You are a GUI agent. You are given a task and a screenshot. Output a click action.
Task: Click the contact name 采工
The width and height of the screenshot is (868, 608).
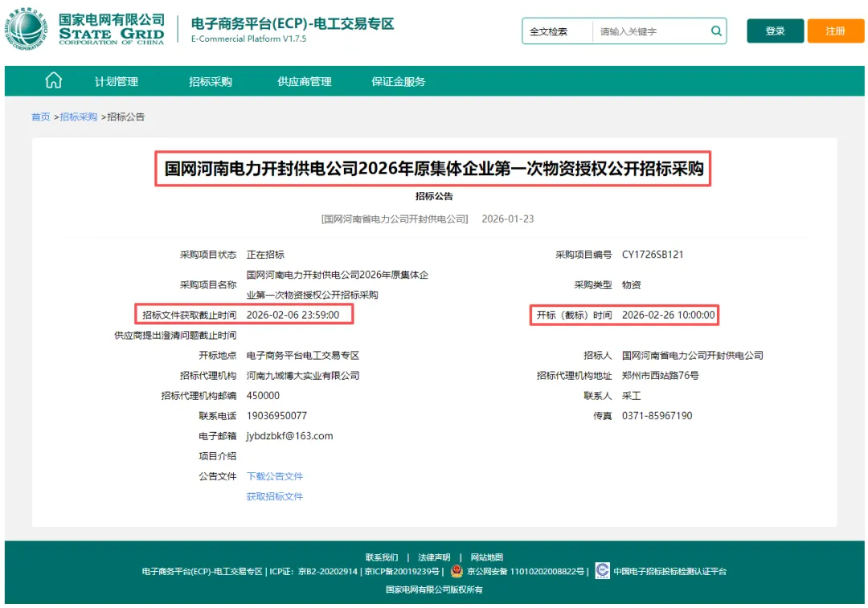[631, 395]
